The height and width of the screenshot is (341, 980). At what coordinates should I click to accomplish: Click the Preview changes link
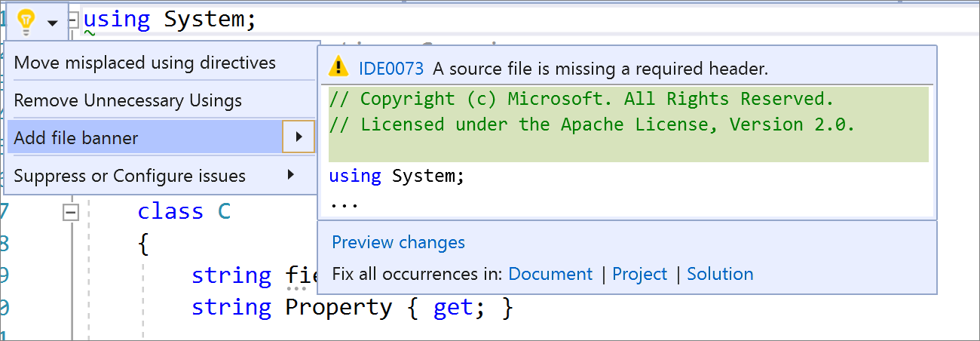(398, 242)
